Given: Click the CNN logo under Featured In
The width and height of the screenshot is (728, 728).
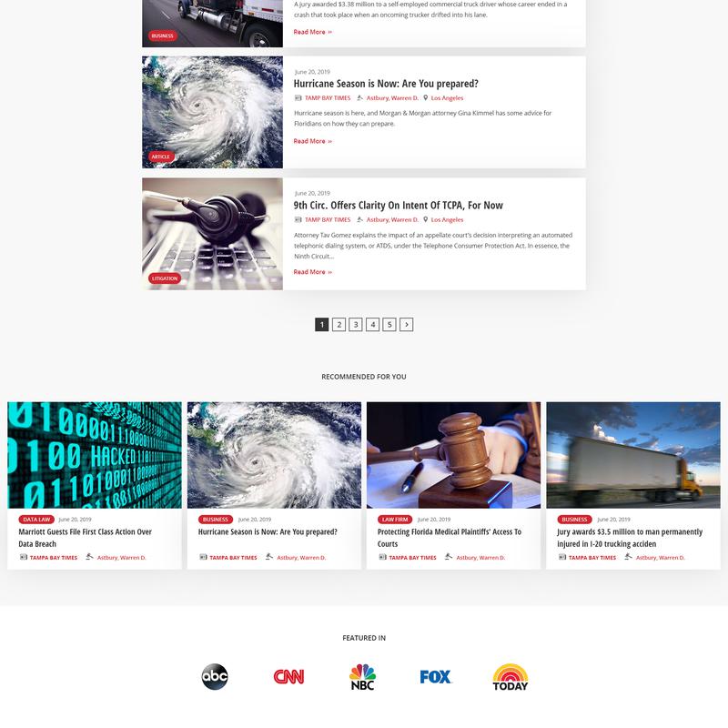Looking at the screenshot, I should coord(287,677).
